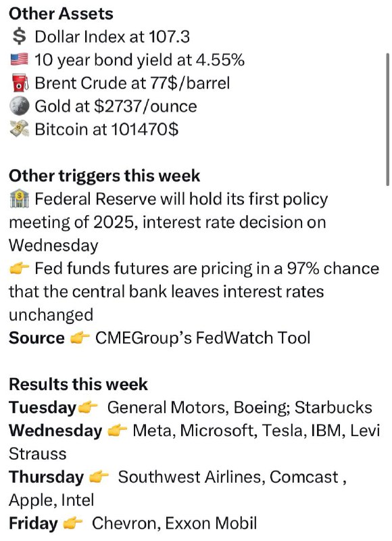Click the General Motors, Boeing; Starbucks text
This screenshot has width=392, height=541.
coord(240,408)
